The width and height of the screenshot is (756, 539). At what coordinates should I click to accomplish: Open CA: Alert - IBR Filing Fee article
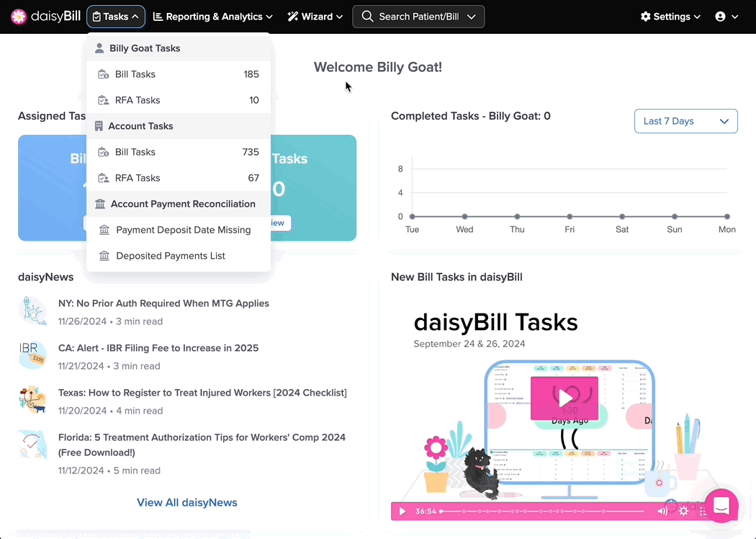tap(158, 348)
